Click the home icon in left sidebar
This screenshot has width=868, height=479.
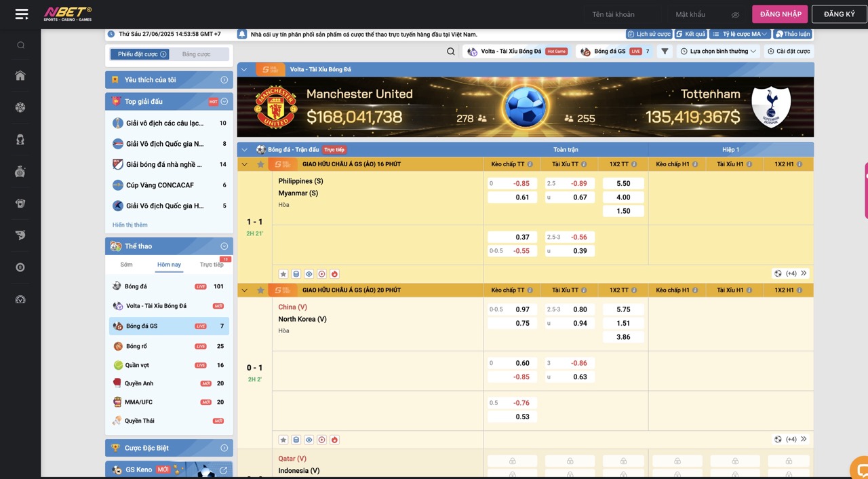pyautogui.click(x=20, y=76)
